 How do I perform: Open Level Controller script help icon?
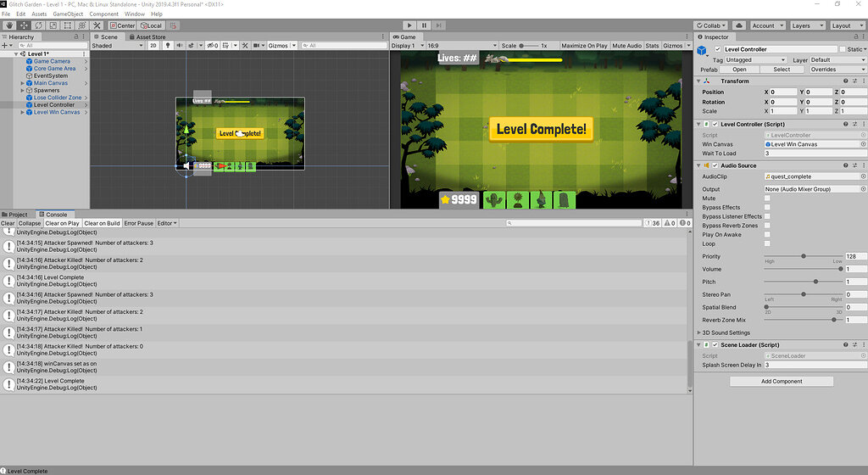click(x=846, y=124)
